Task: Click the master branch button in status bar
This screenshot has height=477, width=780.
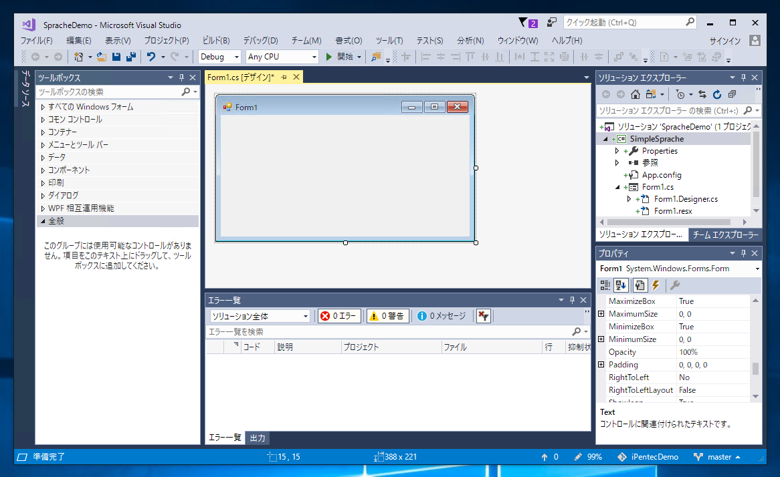Action: (x=717, y=457)
